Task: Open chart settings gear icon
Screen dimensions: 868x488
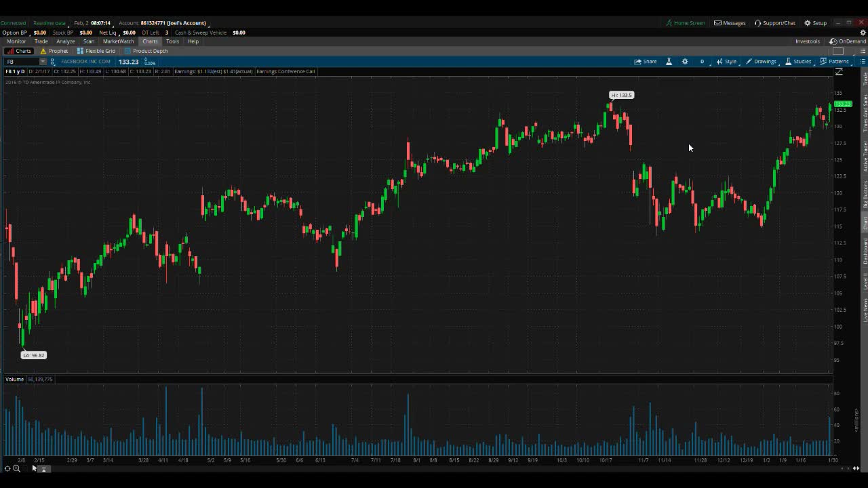Action: tap(685, 62)
